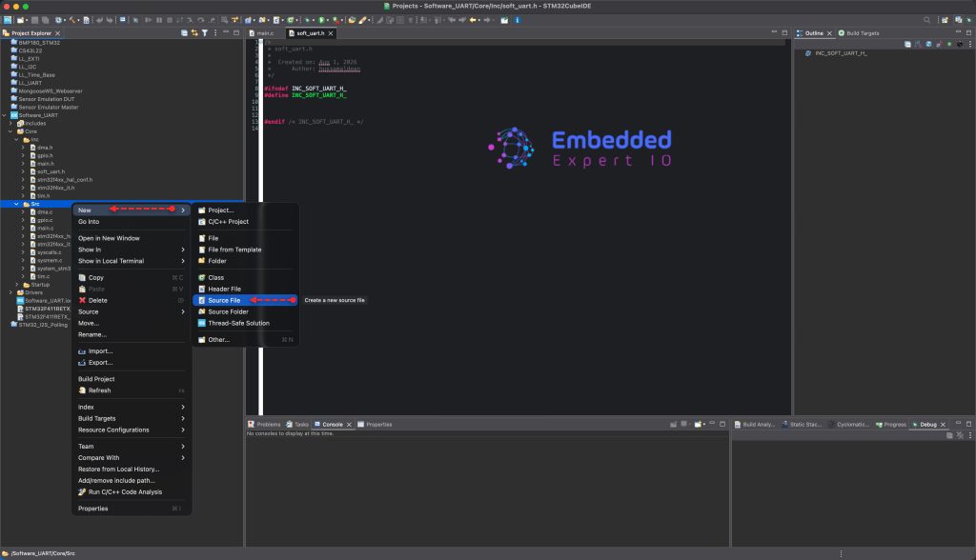Viewport: 976px width, 560px height.
Task: Click Save icon in main toolbar
Action: [35, 20]
